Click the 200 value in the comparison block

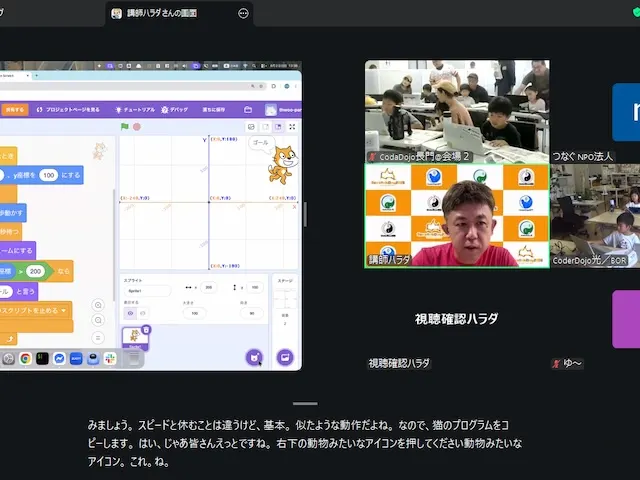36,271
